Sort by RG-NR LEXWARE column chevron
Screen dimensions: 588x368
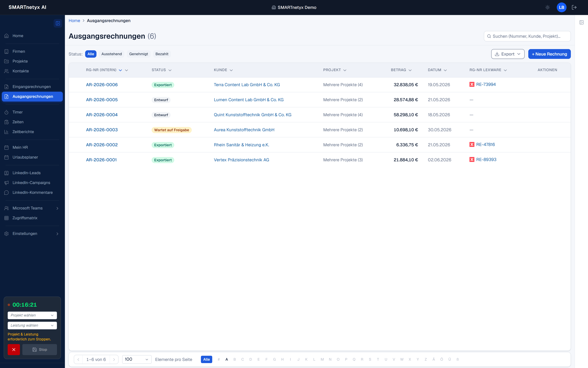tap(505, 70)
